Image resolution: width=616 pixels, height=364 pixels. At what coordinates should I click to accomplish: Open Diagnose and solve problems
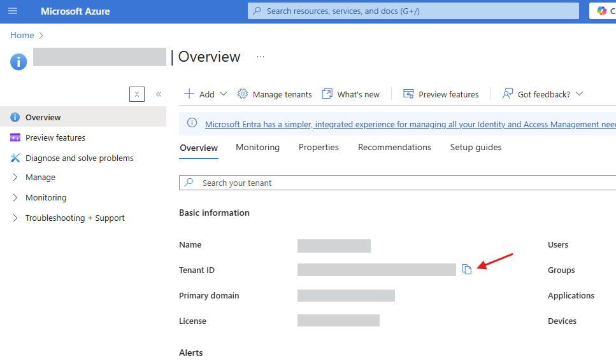tap(80, 158)
